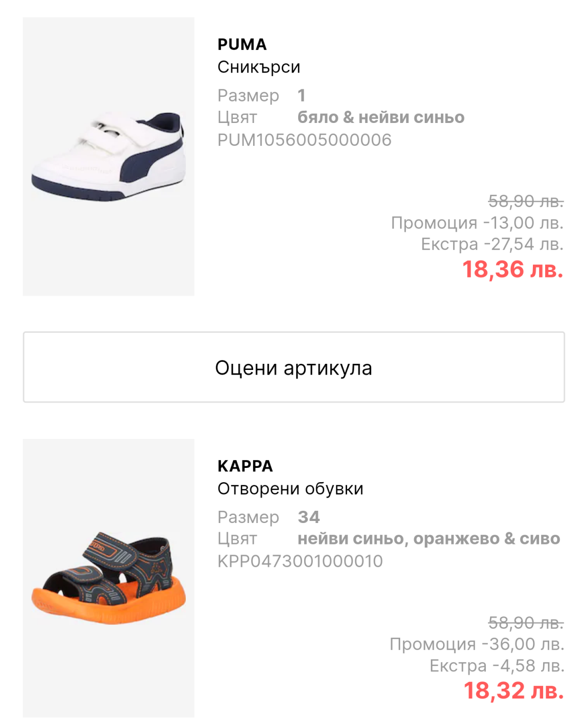Open the PUMA brand name link

[x=242, y=45]
